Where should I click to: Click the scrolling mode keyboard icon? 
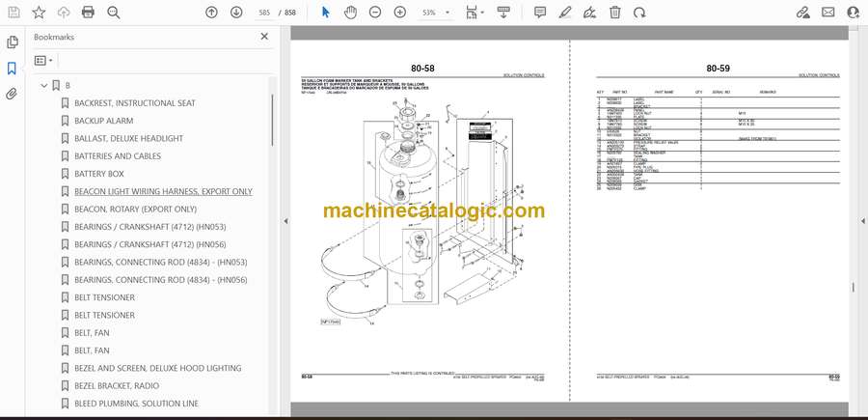[503, 13]
